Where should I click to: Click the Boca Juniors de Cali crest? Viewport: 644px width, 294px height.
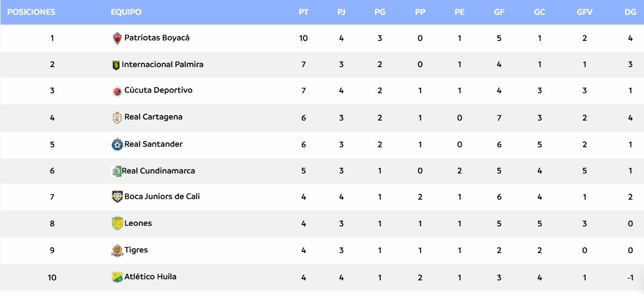pos(116,197)
